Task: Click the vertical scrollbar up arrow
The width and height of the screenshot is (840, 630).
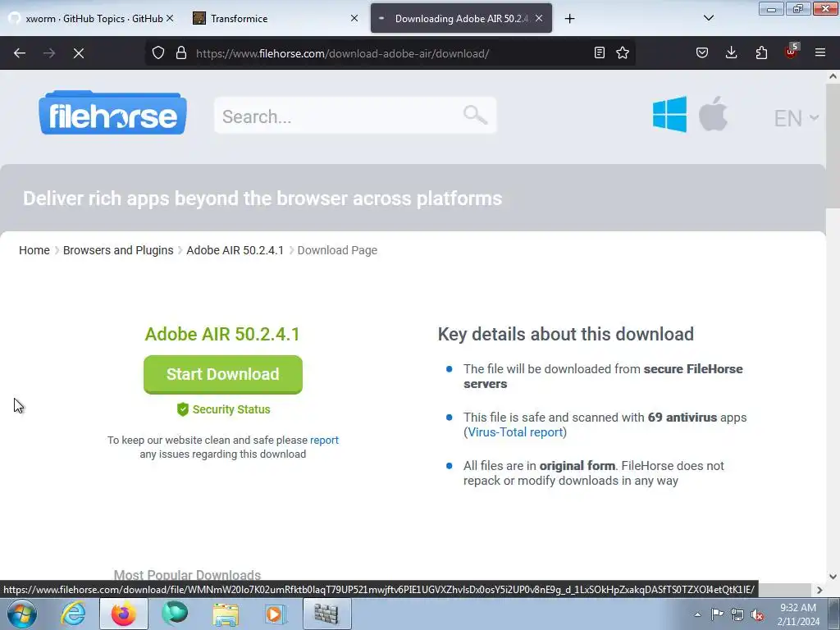Action: 833,76
